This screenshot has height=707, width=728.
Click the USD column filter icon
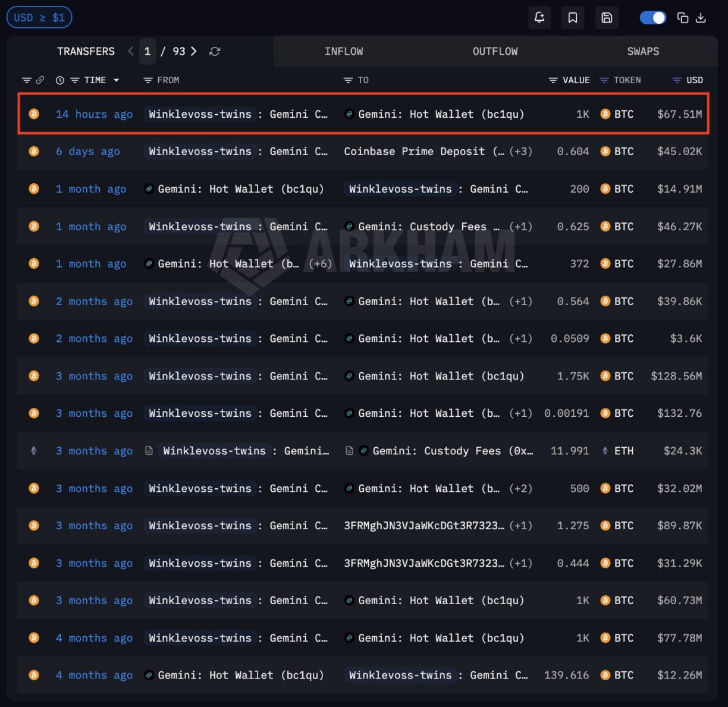coord(677,80)
